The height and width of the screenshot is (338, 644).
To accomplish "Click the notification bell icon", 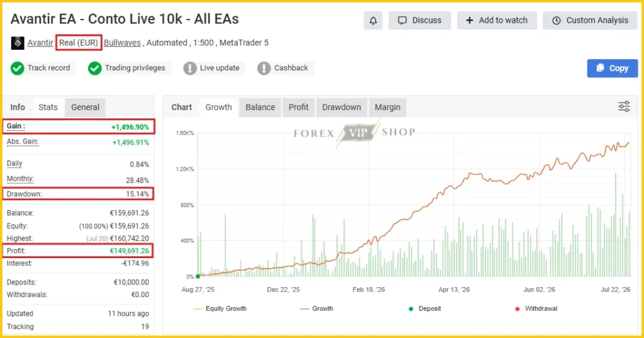I will [x=373, y=21].
